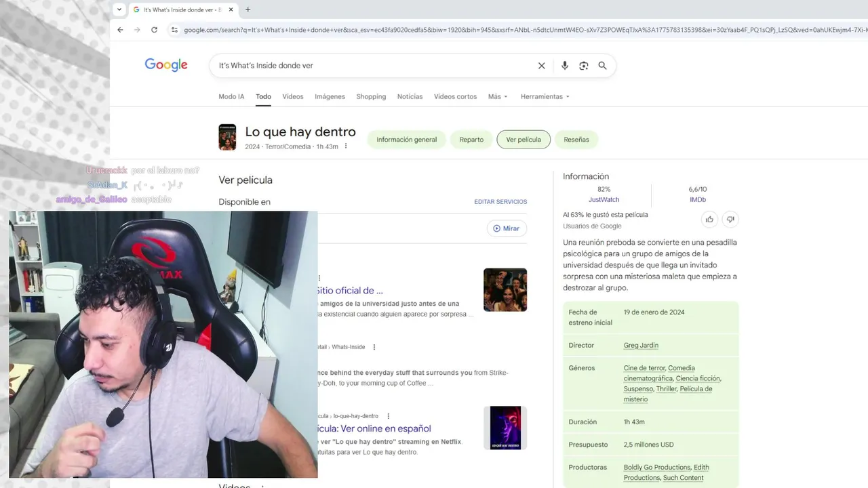Click the magnifier search button
This screenshot has width=868, height=488.
(602, 66)
